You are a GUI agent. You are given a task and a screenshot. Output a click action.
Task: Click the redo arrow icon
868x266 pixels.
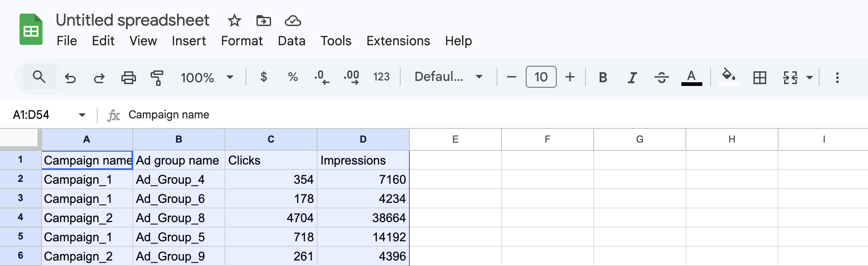[99, 78]
